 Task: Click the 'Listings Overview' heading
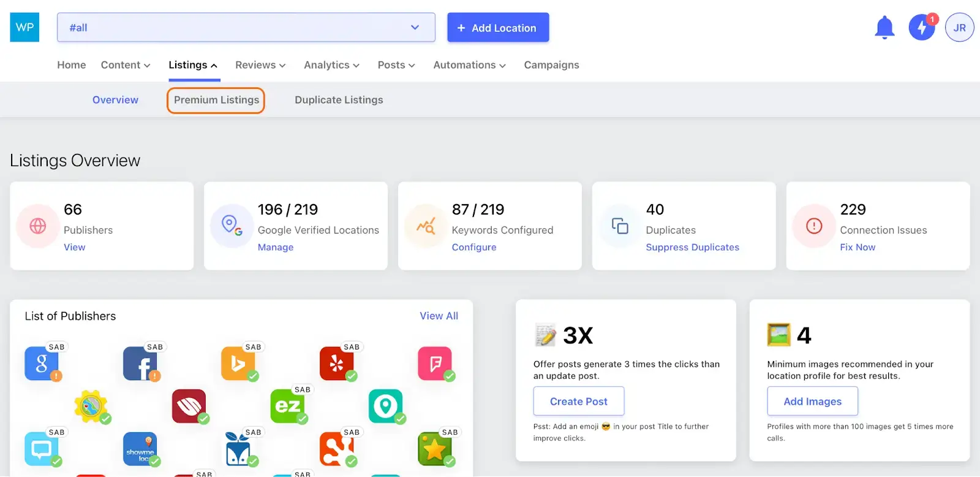[75, 161]
